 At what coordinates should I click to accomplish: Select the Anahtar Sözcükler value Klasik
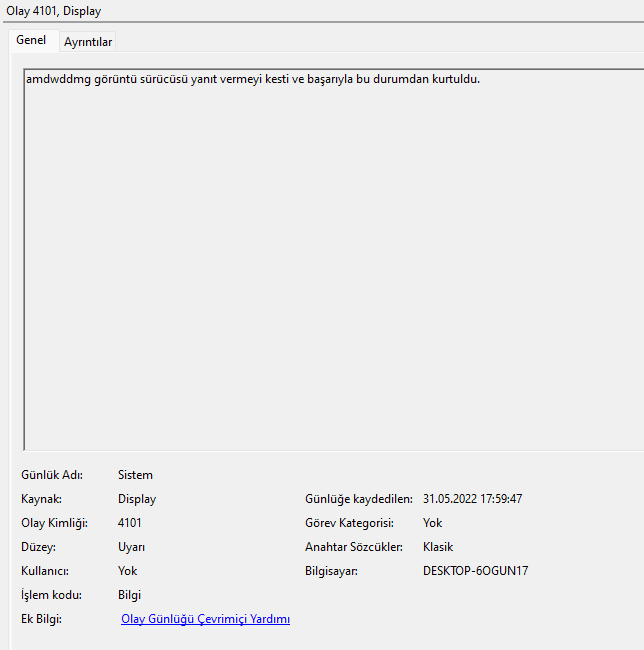click(438, 547)
